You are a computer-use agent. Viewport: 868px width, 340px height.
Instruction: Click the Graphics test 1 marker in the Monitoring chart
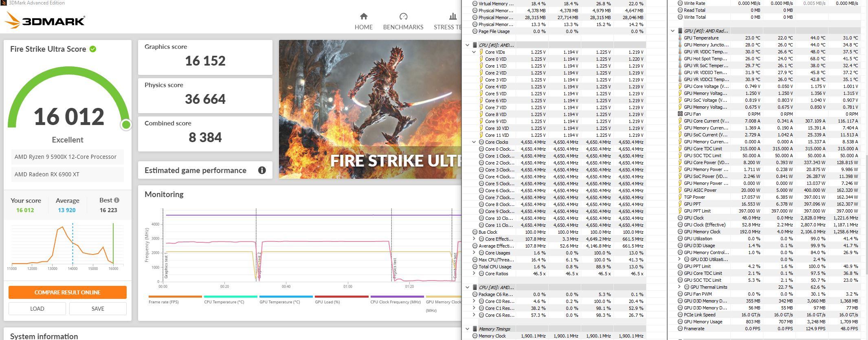pos(166,265)
